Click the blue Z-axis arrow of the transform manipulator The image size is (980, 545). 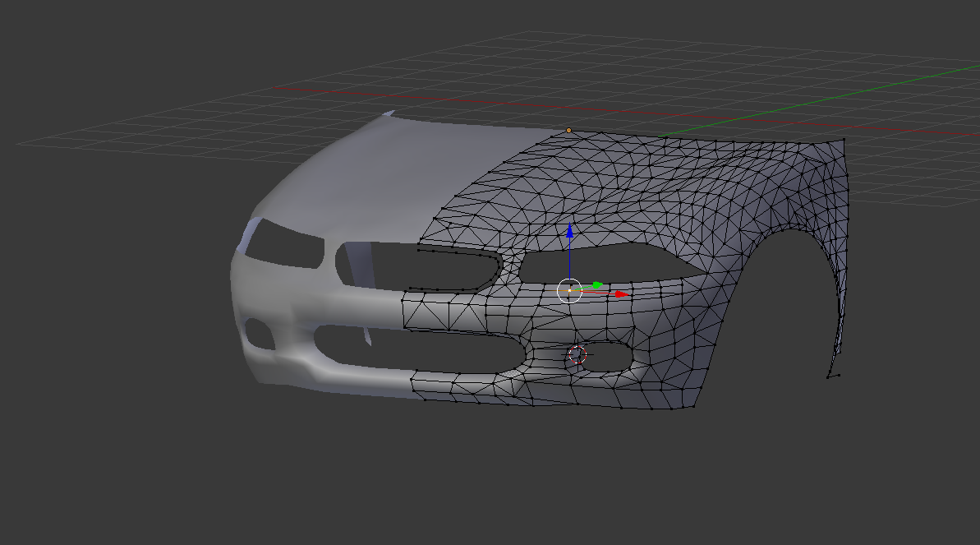(x=569, y=231)
